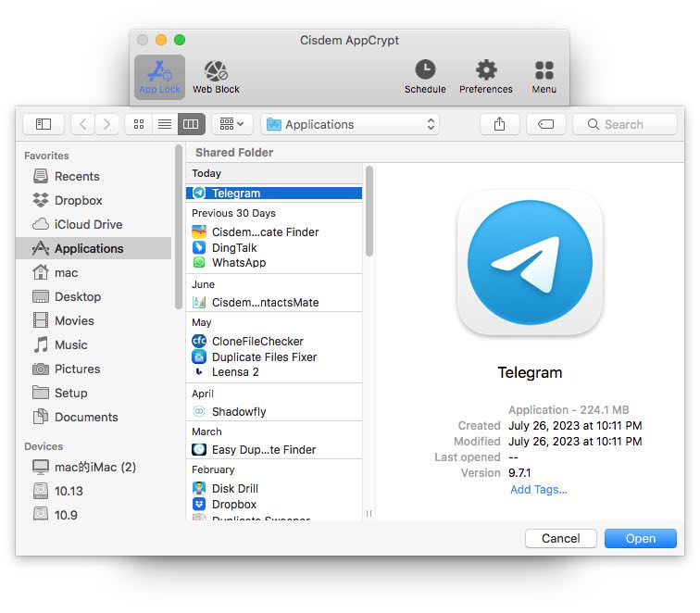Open Desktop in the sidebar
This screenshot has width=700, height=613.
point(94,296)
